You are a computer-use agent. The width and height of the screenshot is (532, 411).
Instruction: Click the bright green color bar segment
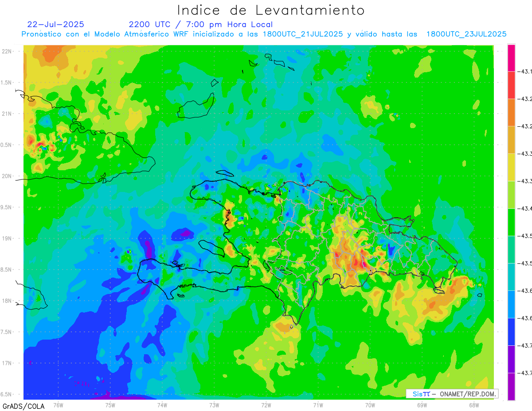point(511,222)
